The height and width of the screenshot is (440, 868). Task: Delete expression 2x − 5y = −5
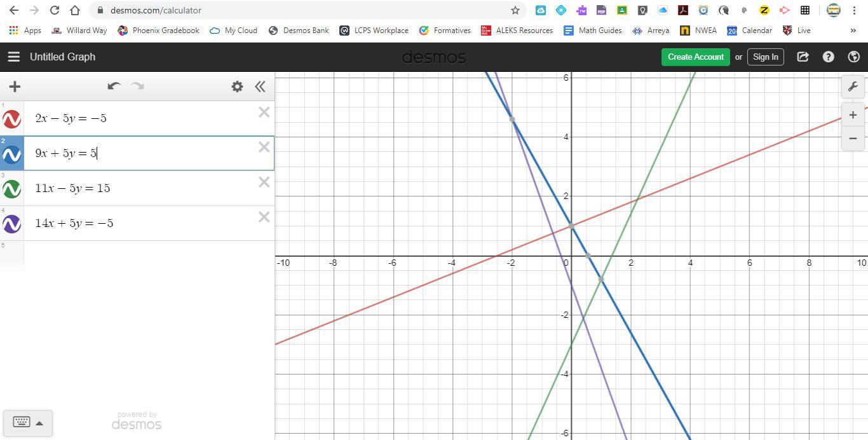(x=264, y=113)
